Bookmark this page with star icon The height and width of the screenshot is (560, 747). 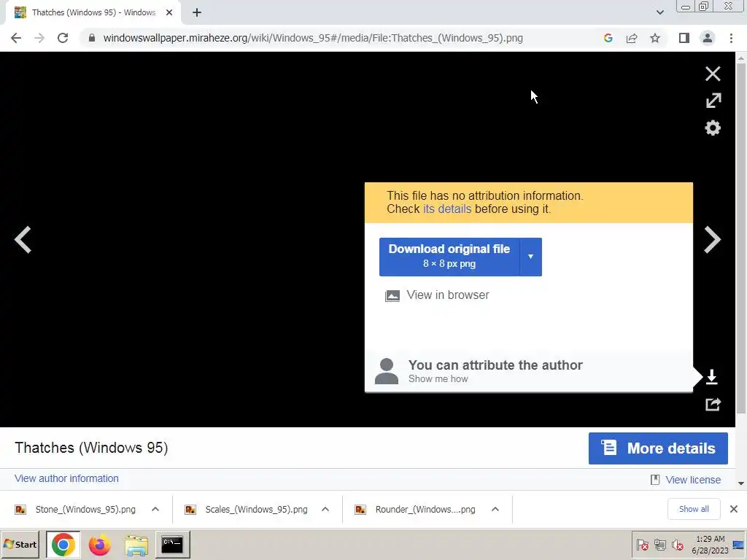tap(655, 38)
